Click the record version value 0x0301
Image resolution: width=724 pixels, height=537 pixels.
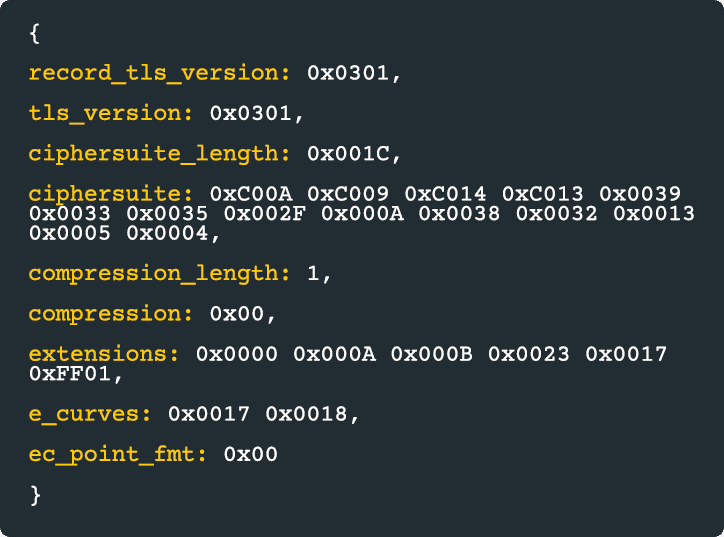349,73
